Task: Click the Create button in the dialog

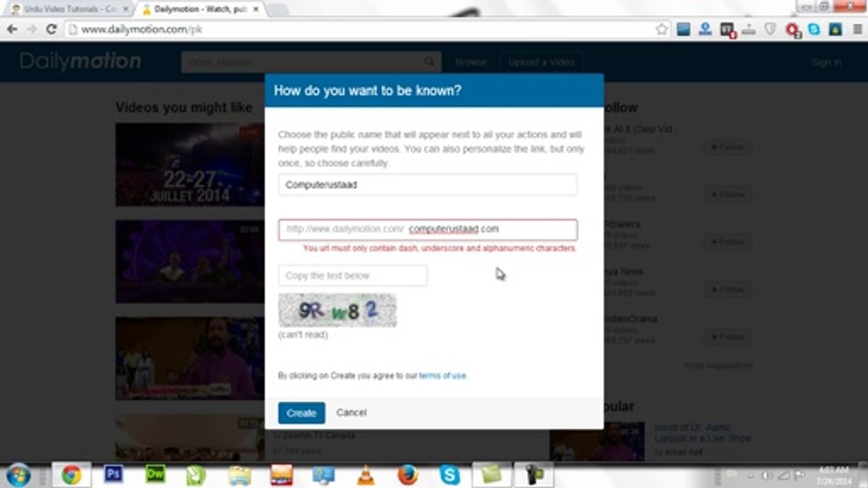Action: (301, 413)
